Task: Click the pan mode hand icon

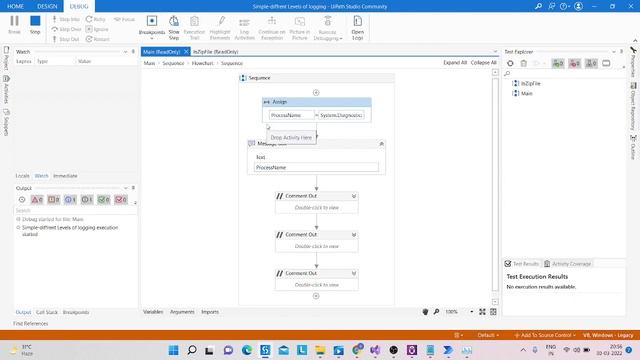Action: (425, 312)
